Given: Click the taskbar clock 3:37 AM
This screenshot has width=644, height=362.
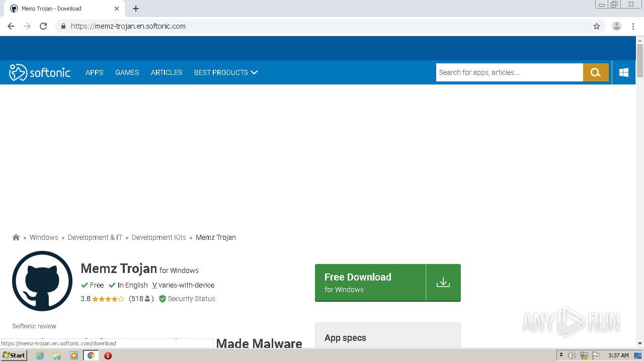Looking at the screenshot, I should pyautogui.click(x=618, y=355).
